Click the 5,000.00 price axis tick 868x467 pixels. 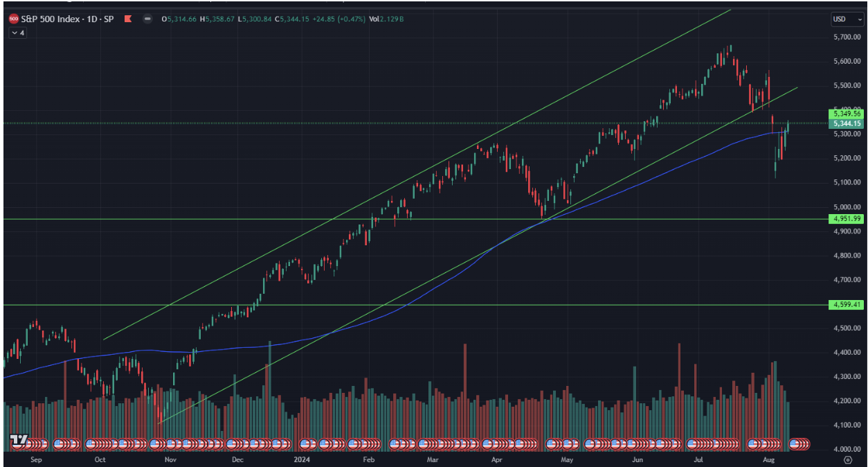click(x=847, y=206)
